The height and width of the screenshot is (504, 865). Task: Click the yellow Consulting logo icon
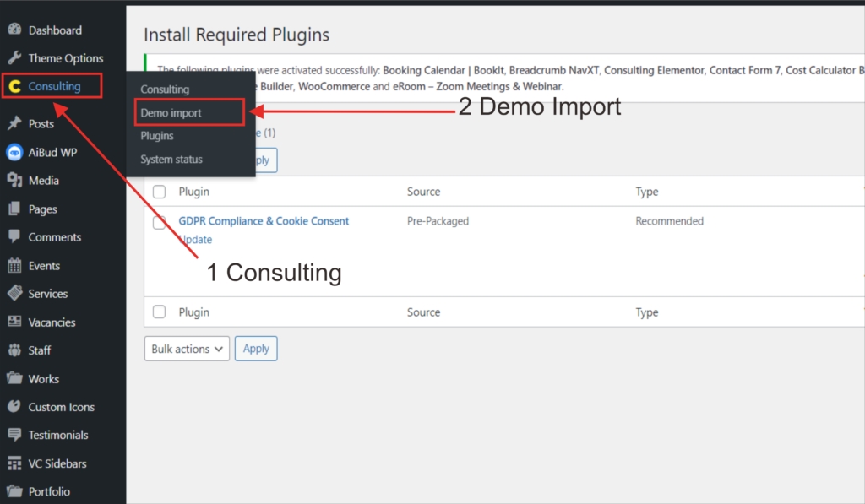click(14, 86)
